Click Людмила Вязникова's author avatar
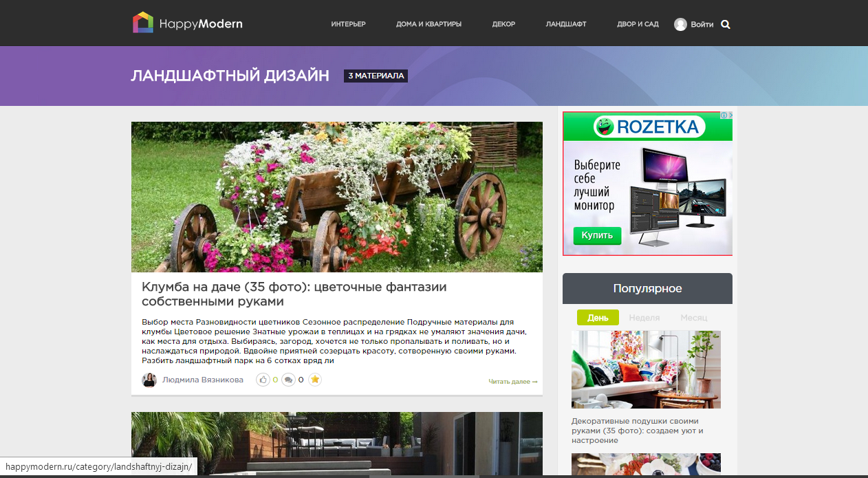This screenshot has height=478, width=868. coord(149,380)
